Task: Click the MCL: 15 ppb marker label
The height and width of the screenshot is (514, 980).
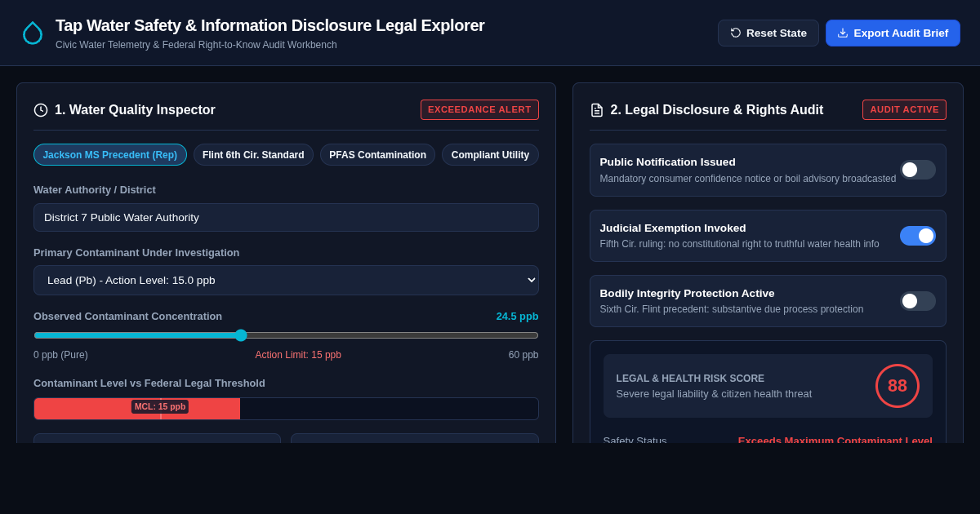Action: pos(160,406)
